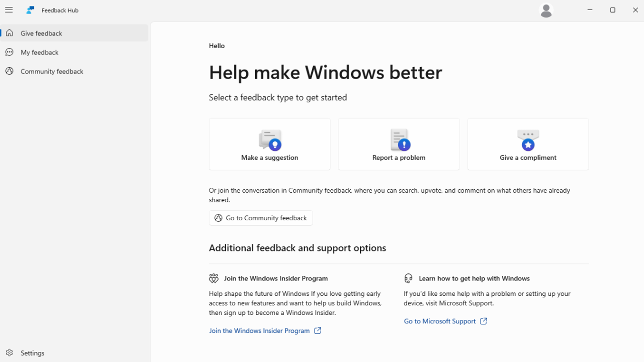Viewport: 644px width, 362px height.
Task: Click the 'Join the Windows Insider Program' heading
Action: [276, 278]
